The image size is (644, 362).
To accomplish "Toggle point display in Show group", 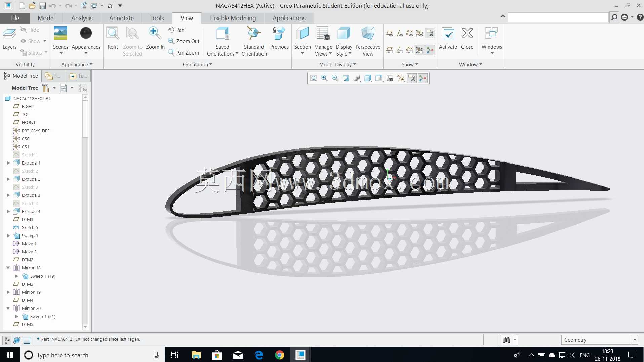I will click(410, 33).
